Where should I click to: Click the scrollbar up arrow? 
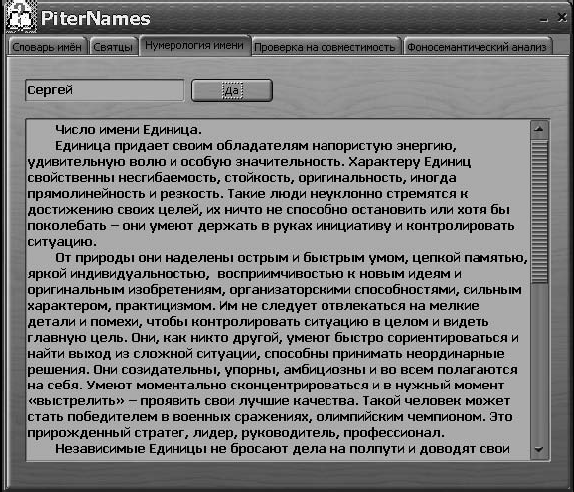point(539,129)
